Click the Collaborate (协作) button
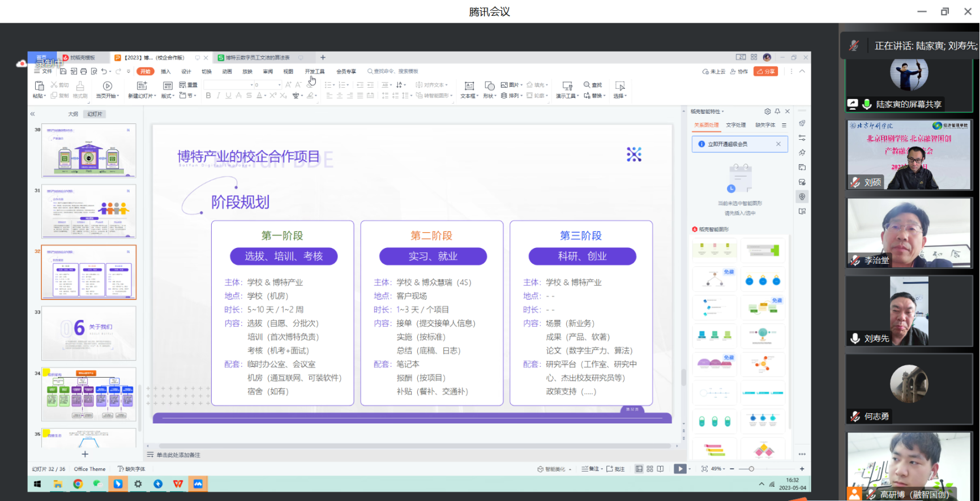Screen dimensions: 980x501 (739, 71)
